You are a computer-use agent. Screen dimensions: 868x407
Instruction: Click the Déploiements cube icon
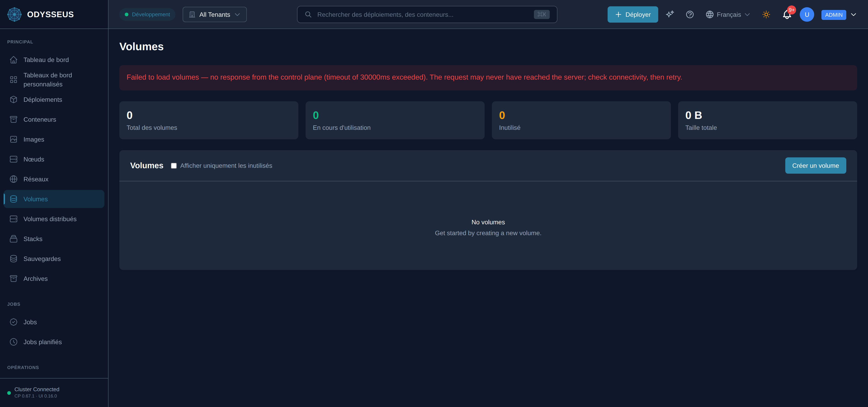(x=14, y=99)
